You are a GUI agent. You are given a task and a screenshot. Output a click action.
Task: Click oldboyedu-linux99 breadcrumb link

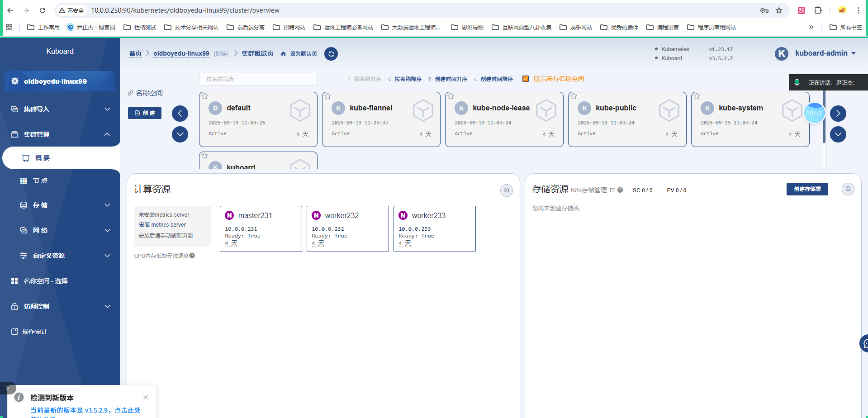coord(181,53)
